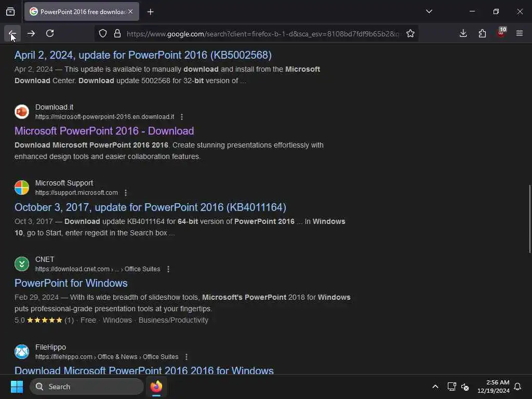
Task: Click the taskbar Search box
Action: tap(87, 387)
